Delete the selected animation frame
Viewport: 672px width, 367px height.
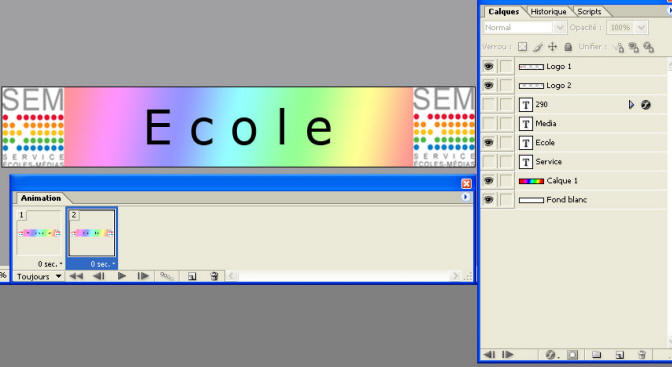pos(214,277)
